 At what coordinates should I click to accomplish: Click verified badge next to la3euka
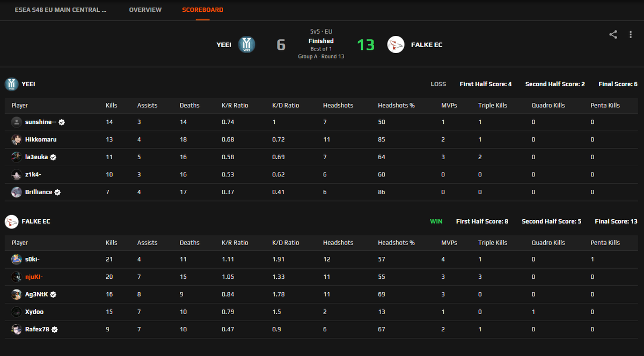click(x=54, y=157)
